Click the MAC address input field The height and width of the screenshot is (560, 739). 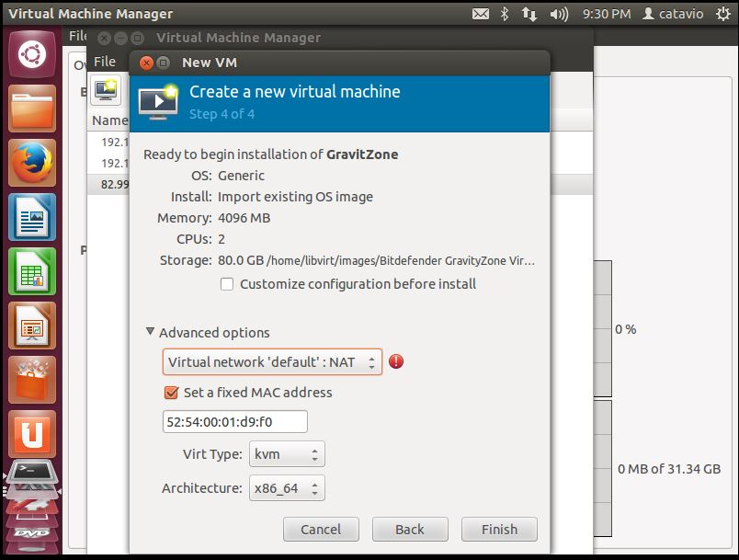[x=234, y=422]
